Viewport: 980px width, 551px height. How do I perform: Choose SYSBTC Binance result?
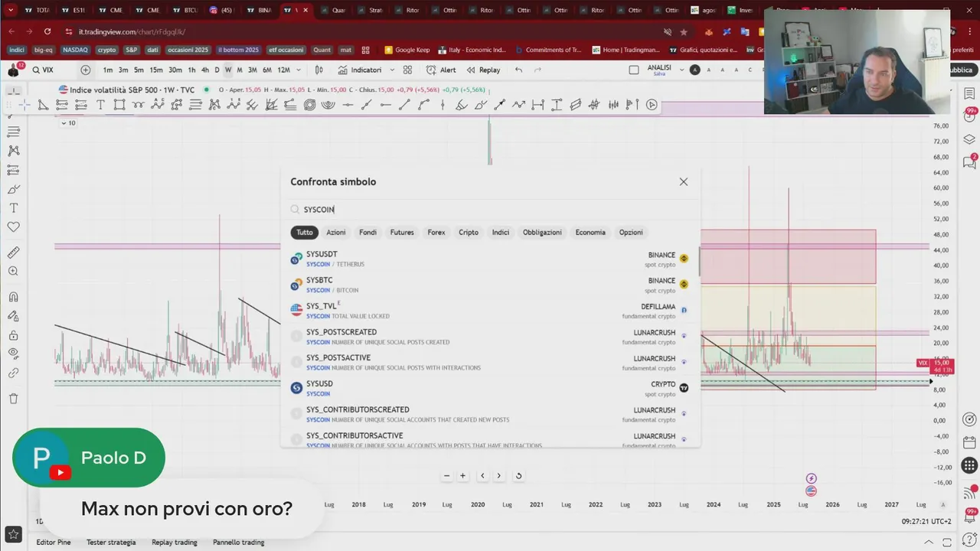tap(490, 285)
